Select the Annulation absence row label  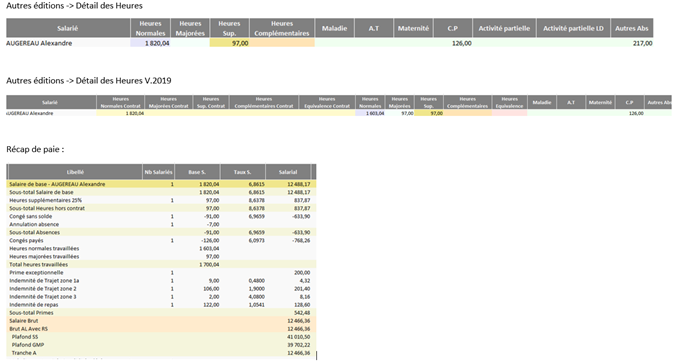click(x=34, y=224)
